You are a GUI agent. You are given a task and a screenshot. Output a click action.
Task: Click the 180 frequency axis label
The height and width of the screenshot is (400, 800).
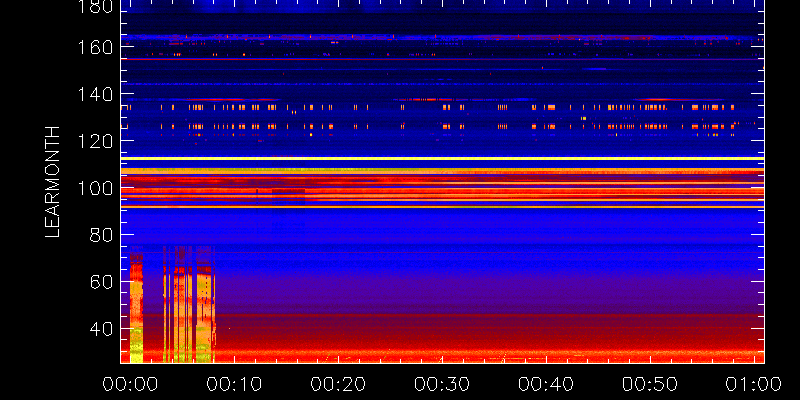[95, 7]
